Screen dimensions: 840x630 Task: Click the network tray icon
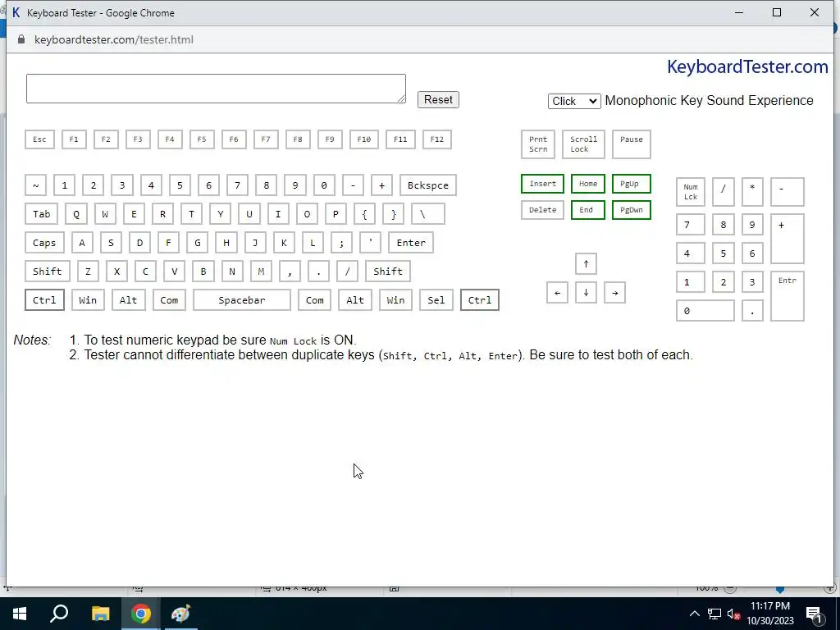coord(714,614)
